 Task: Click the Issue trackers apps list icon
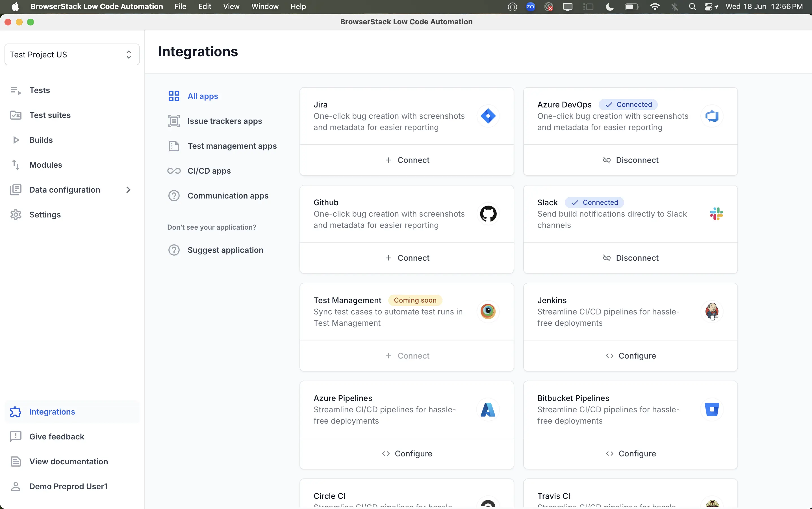(173, 121)
